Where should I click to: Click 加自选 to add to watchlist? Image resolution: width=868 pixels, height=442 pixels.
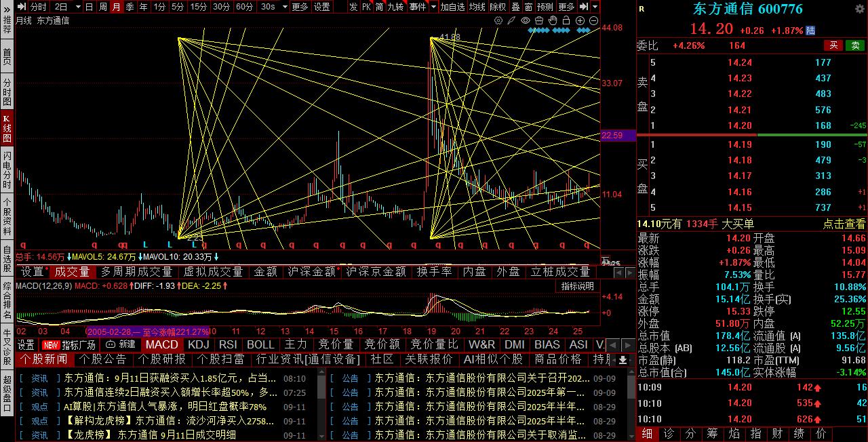point(452,7)
